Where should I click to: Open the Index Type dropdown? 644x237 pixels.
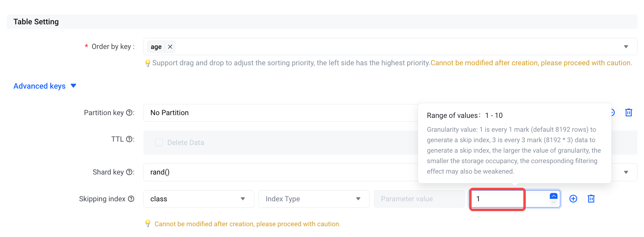tap(314, 199)
